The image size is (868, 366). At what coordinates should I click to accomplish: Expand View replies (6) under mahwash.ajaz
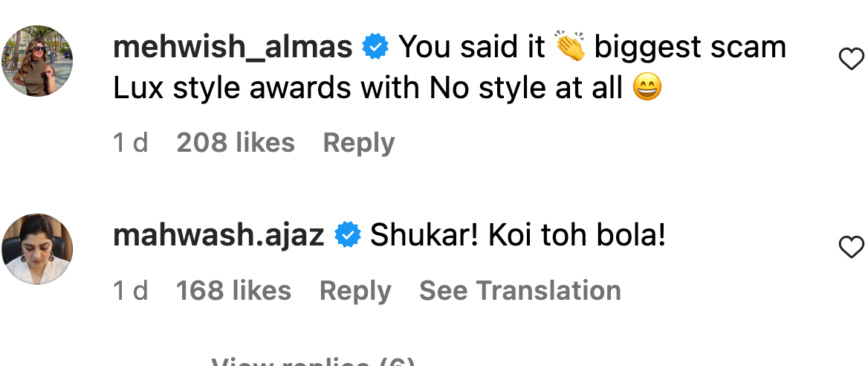314,362
